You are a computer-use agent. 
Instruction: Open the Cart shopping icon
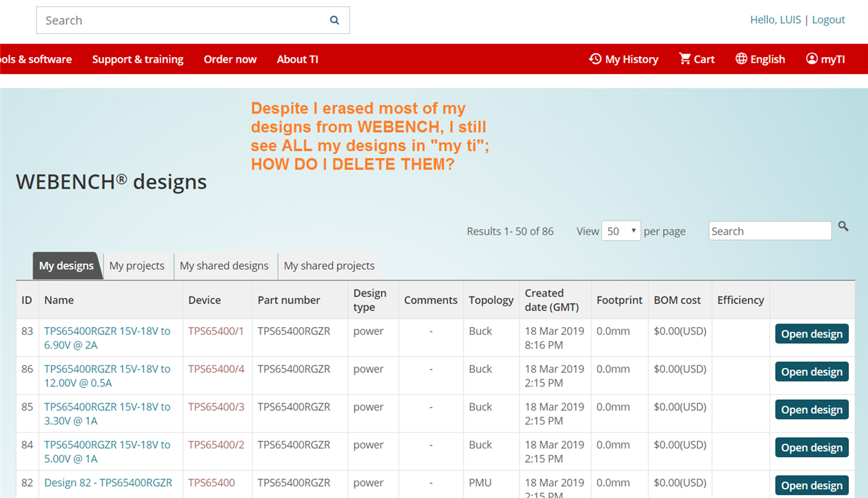(x=685, y=59)
